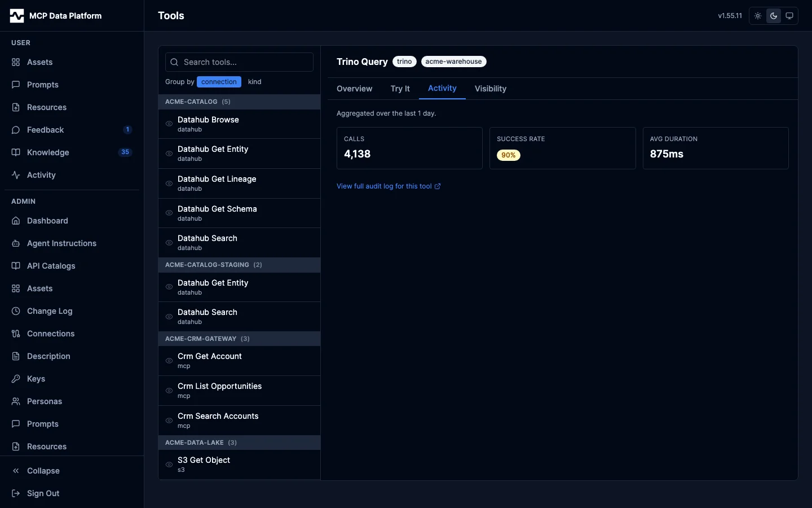This screenshot has width=812, height=508.
Task: Switch to the Overview tab
Action: pos(354,89)
